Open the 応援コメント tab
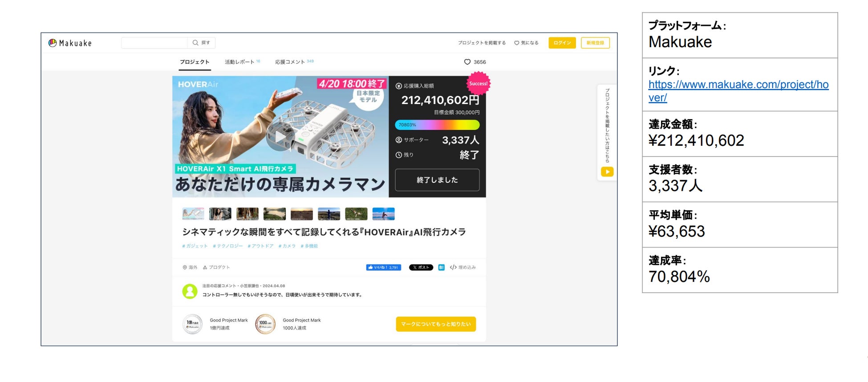The image size is (868, 382). click(294, 62)
